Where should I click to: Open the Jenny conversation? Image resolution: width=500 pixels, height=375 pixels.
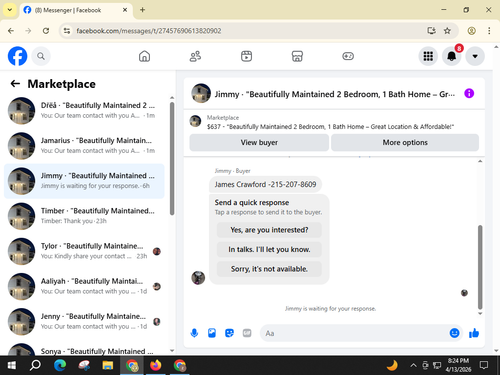point(84,322)
